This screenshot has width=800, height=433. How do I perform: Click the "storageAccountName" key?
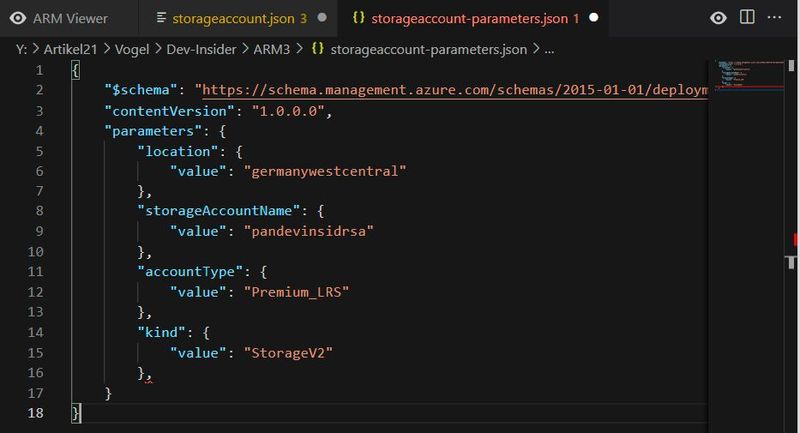coord(218,211)
